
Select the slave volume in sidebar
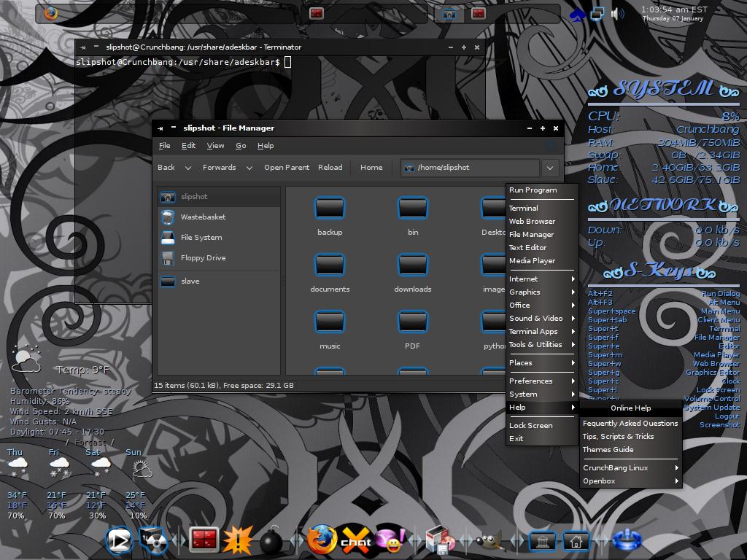[x=219, y=281]
